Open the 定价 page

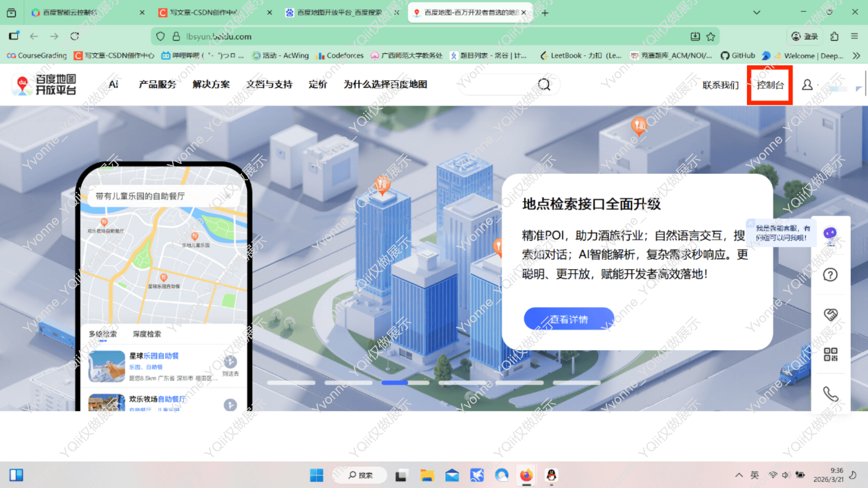[318, 84]
